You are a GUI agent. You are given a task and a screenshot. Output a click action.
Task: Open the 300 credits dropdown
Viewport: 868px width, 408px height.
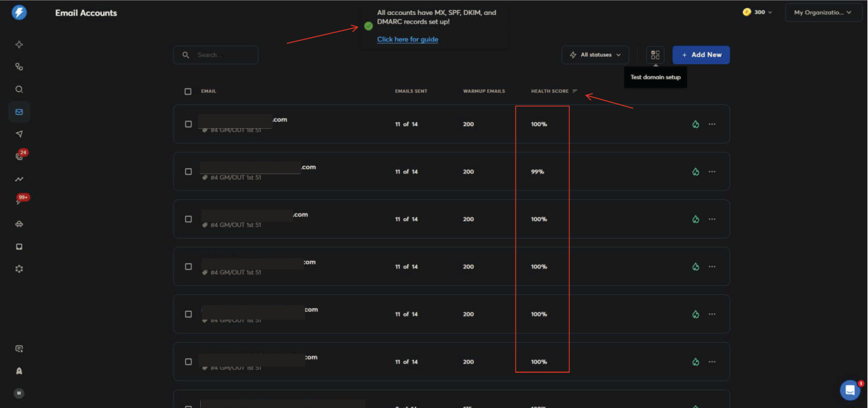point(756,12)
